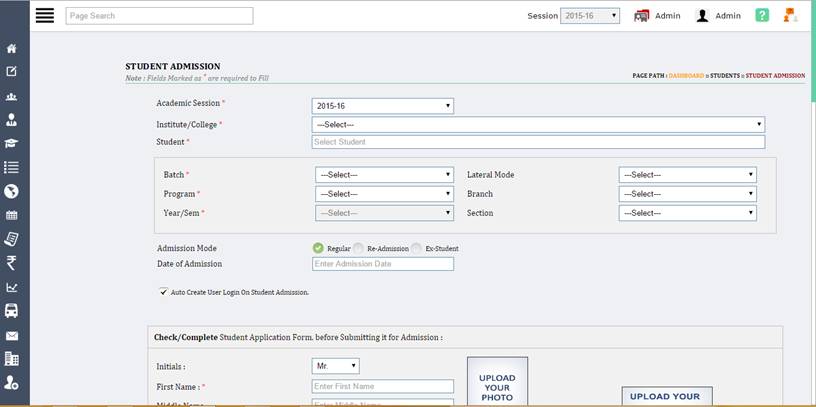
Task: Select the Regular admission mode radio
Action: click(x=318, y=248)
